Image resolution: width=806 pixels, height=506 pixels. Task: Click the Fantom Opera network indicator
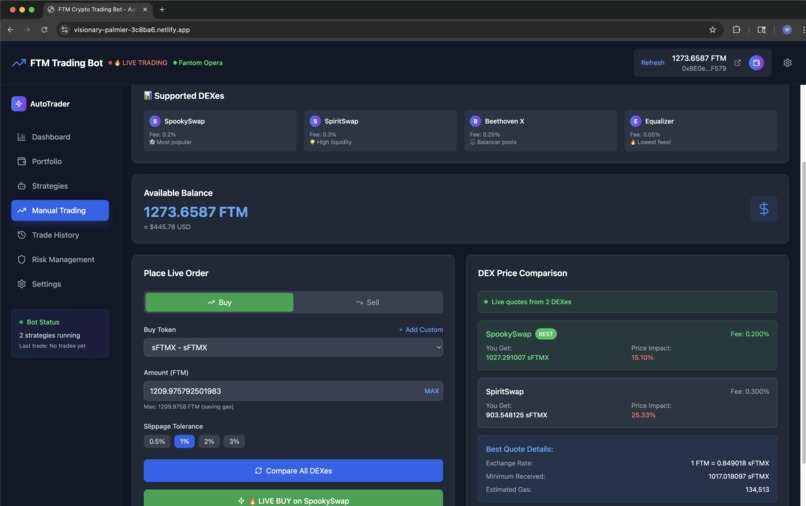(198, 63)
